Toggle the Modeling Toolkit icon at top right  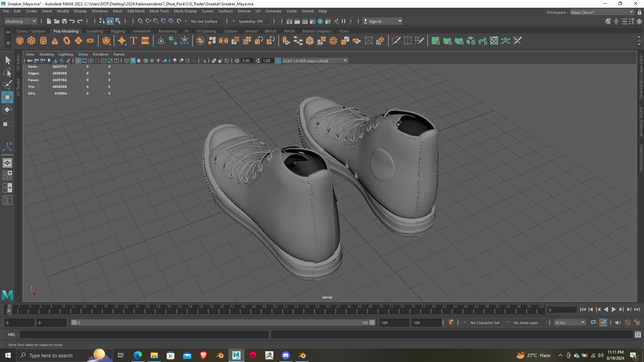(608, 21)
